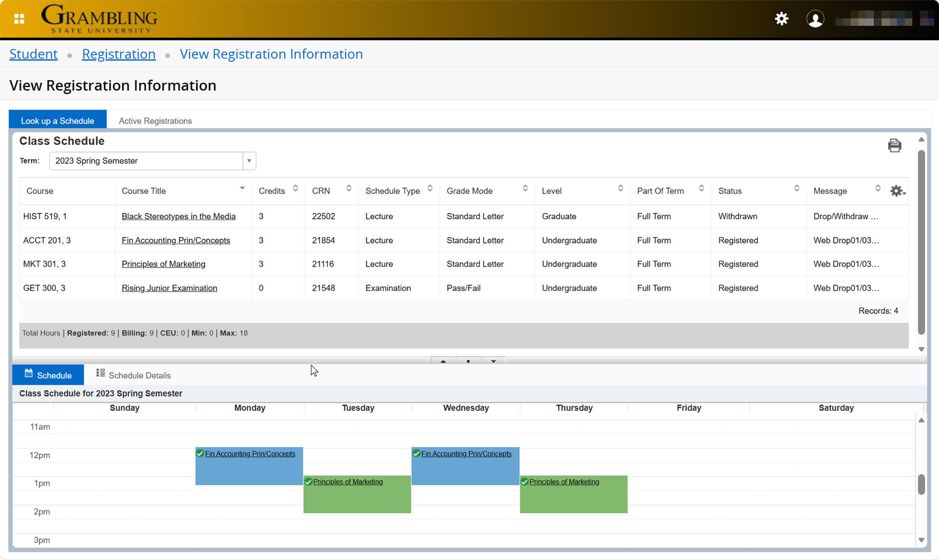Print the class schedule
Screen dimensions: 939x560
(895, 145)
